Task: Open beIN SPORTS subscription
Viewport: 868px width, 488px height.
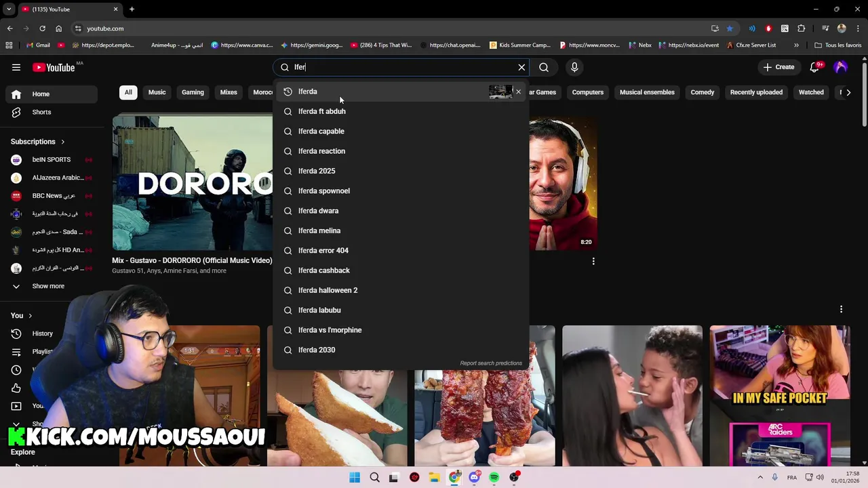Action: click(51, 160)
